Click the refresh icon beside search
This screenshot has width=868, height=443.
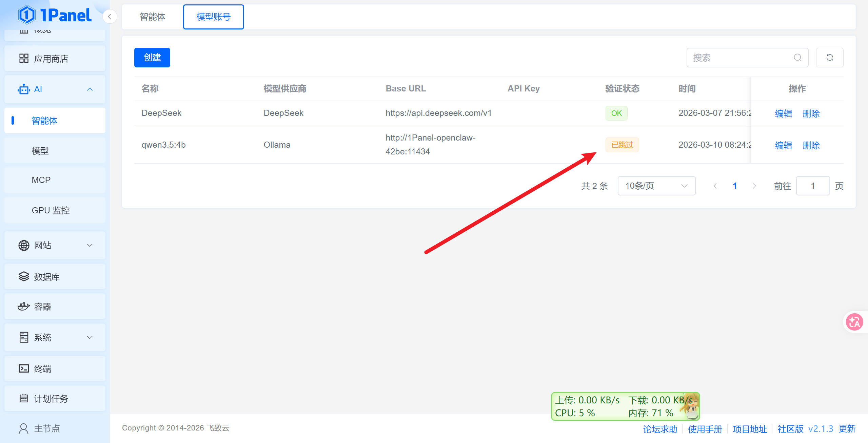829,58
